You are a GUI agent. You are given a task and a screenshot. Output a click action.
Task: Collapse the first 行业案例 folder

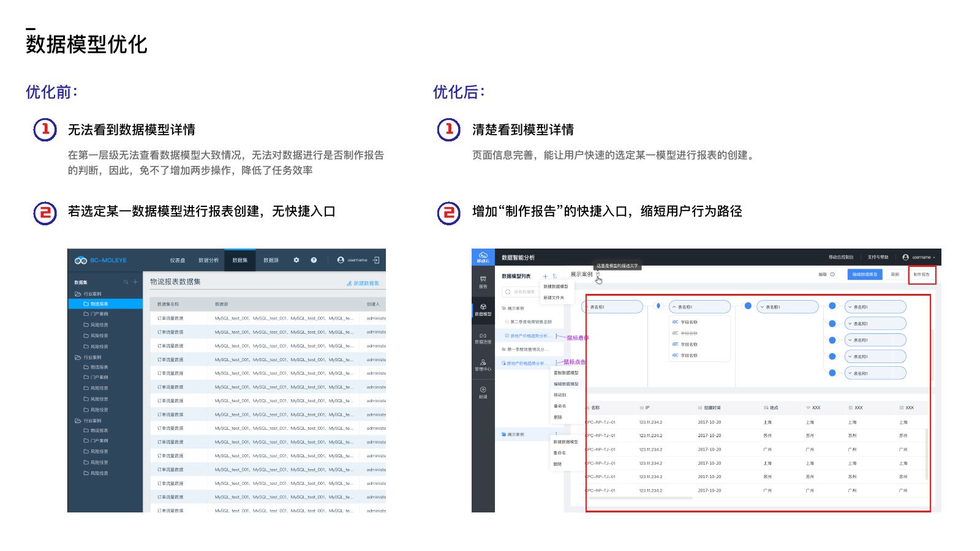[88, 293]
